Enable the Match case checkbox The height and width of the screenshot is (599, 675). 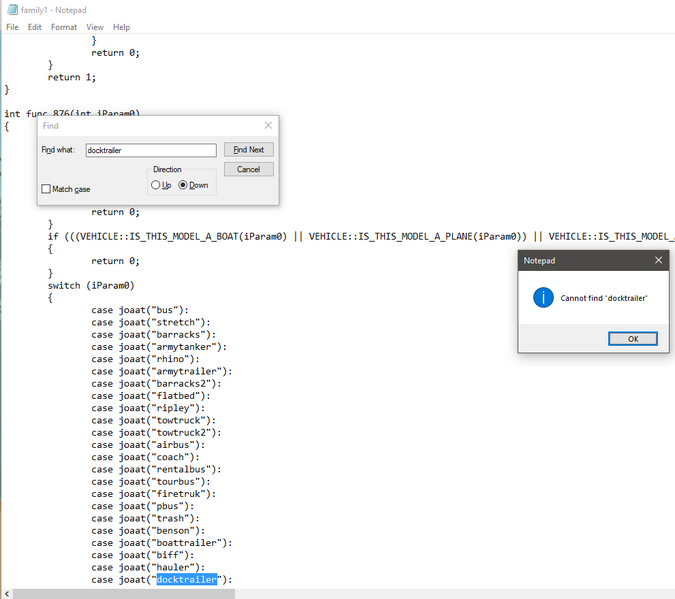pyautogui.click(x=46, y=189)
